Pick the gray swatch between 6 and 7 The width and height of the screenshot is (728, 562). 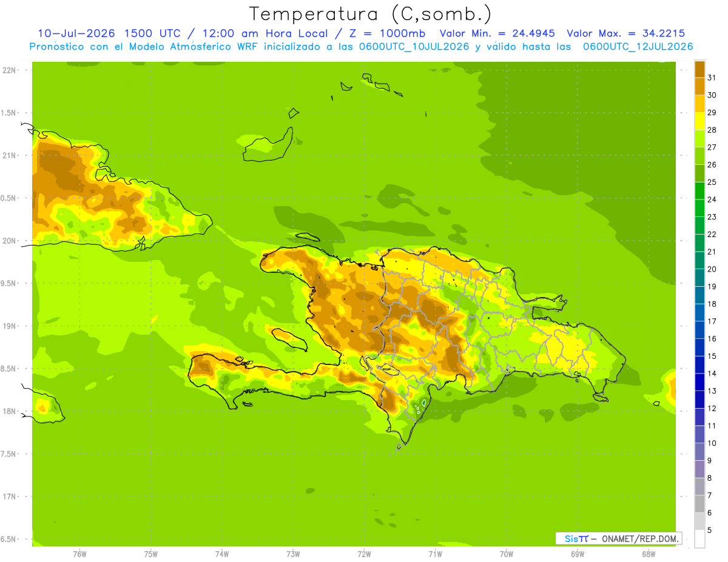(699, 504)
